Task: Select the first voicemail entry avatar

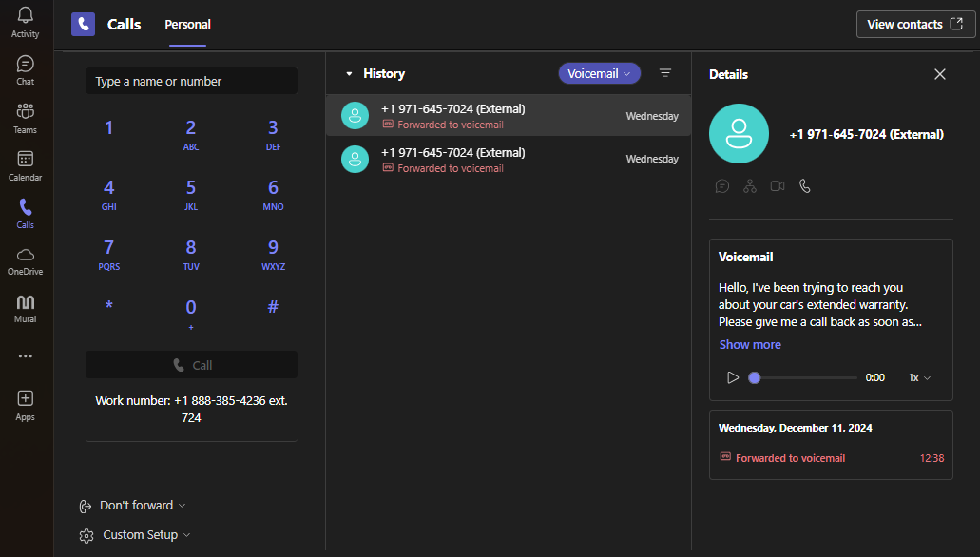Action: [x=355, y=116]
